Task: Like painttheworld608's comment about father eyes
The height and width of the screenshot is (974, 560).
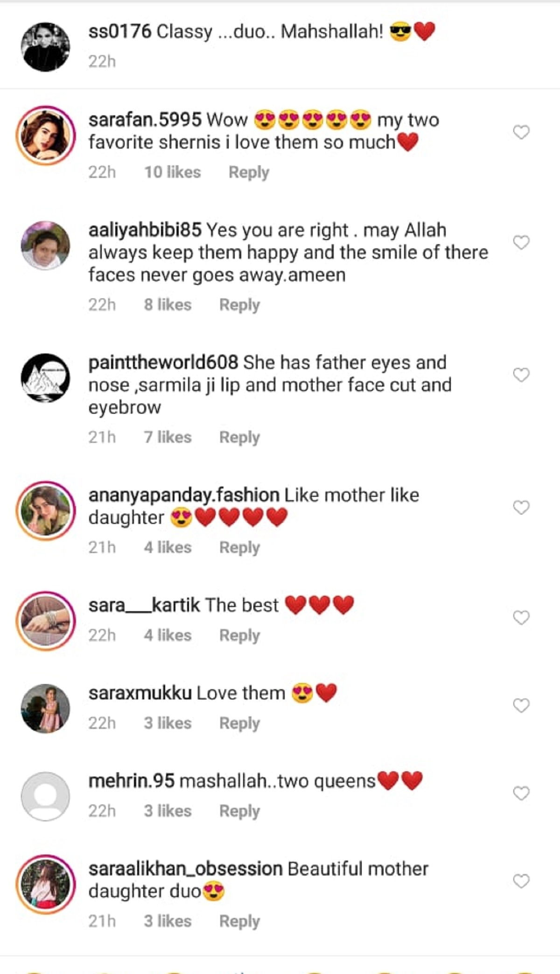Action: pyautogui.click(x=521, y=375)
